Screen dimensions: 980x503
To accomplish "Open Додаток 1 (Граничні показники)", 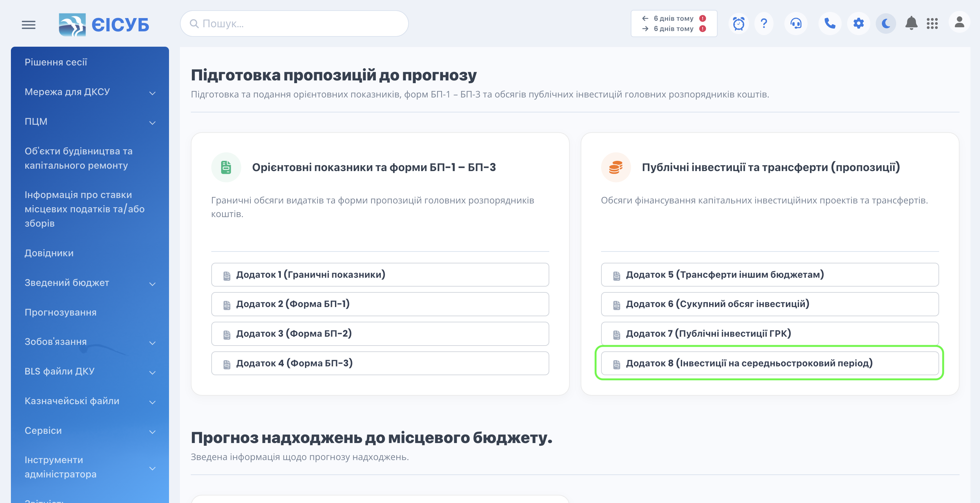I will [380, 275].
